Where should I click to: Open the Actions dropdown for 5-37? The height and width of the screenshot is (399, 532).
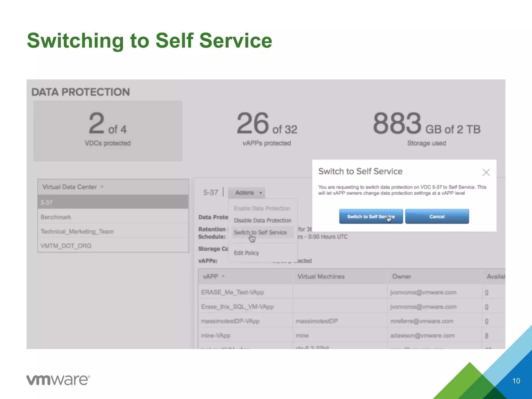point(247,193)
